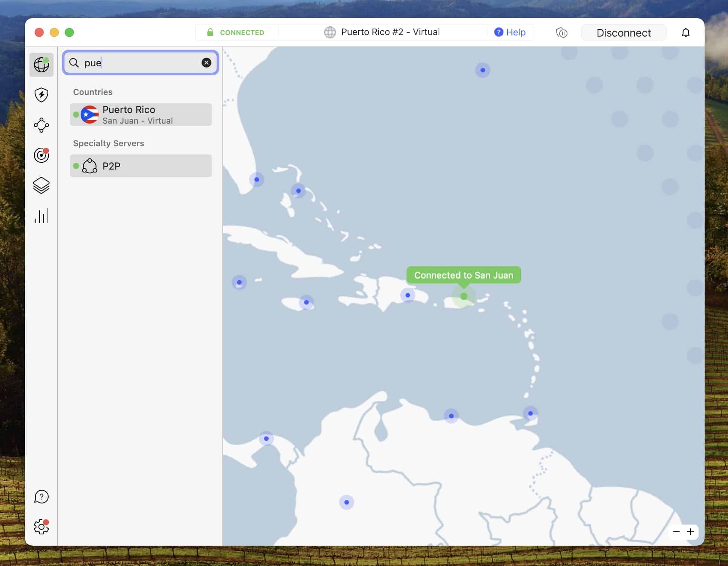Click Puerto Rico #2 - Virtual server name
The image size is (728, 566).
(x=390, y=32)
